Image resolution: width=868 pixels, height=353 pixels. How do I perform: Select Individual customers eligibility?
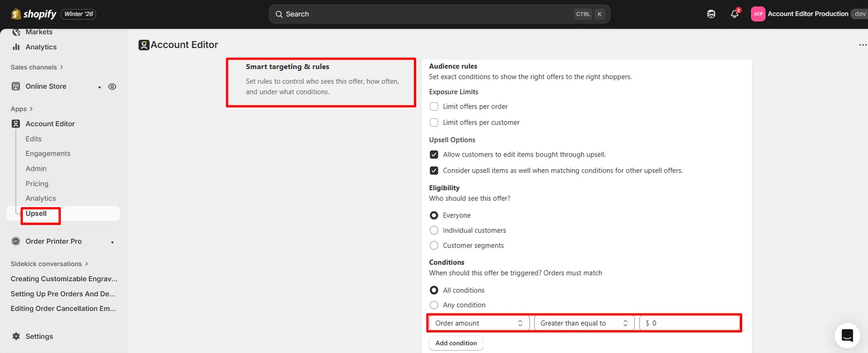[434, 230]
